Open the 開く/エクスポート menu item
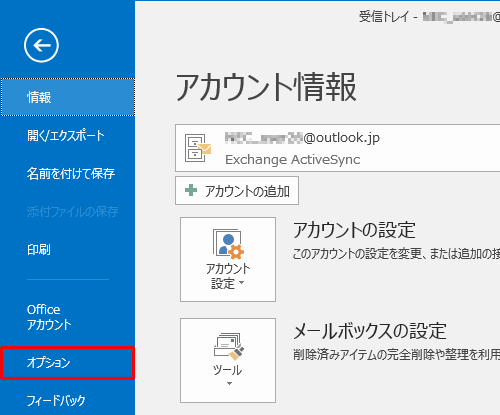Image resolution: width=500 pixels, height=415 pixels. pos(68,136)
